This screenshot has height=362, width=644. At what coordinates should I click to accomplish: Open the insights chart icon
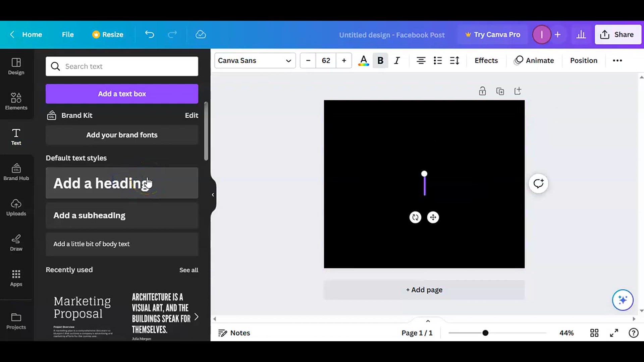[581, 35]
